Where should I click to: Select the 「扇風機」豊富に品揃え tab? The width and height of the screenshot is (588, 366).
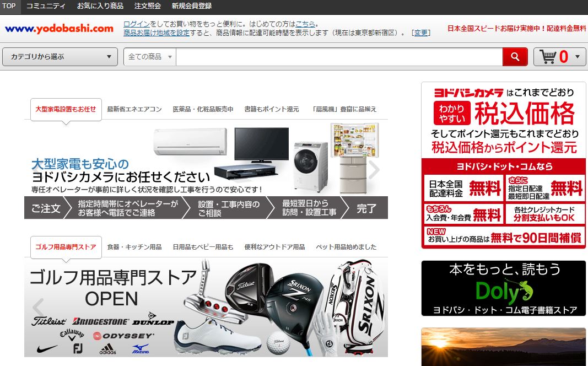[343, 109]
